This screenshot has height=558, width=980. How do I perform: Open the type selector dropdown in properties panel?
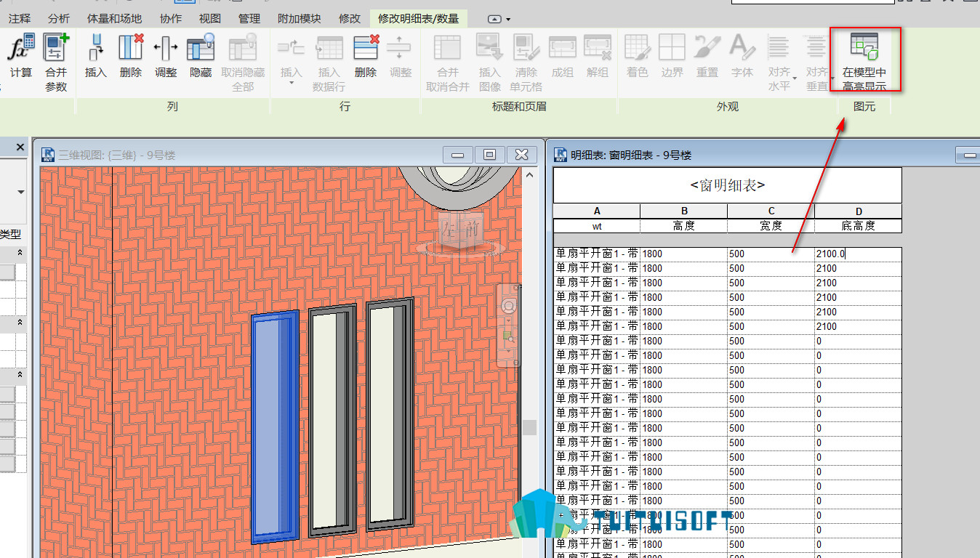click(x=21, y=192)
